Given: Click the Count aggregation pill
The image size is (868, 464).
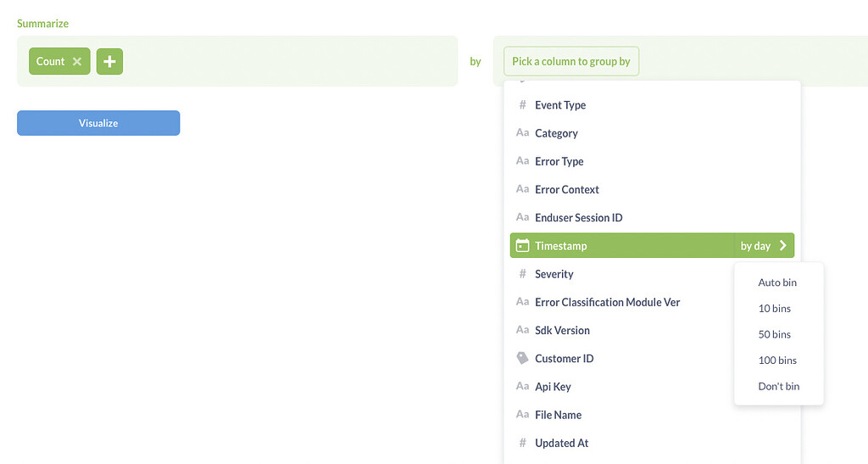Looking at the screenshot, I should [50, 62].
